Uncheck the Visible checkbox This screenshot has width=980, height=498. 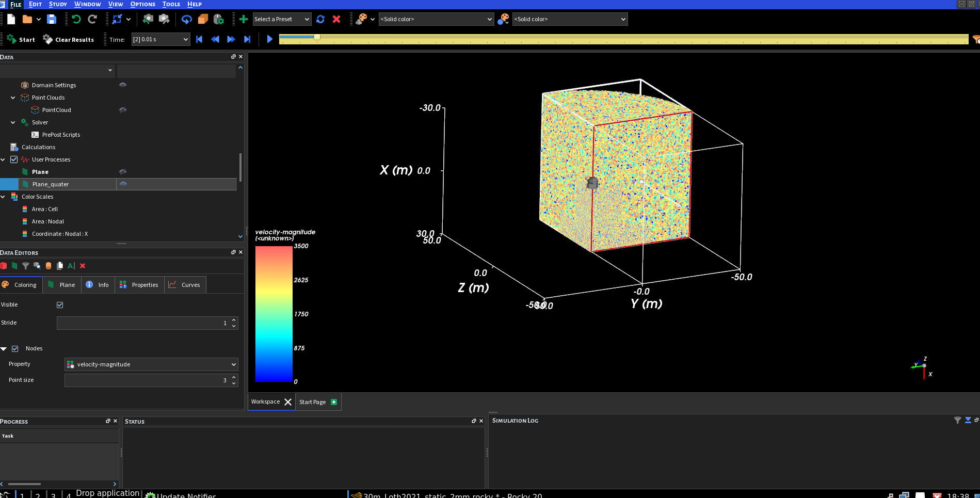(x=60, y=305)
